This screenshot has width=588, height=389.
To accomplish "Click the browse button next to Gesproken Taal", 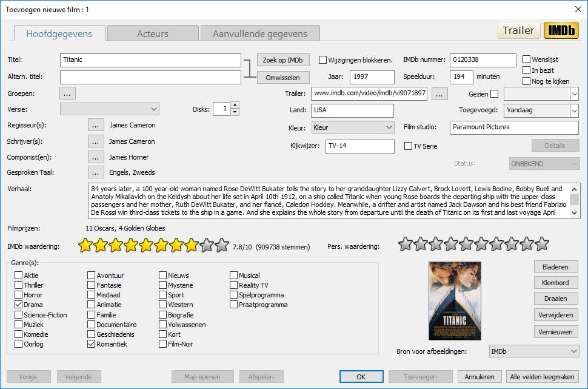I will [96, 172].
